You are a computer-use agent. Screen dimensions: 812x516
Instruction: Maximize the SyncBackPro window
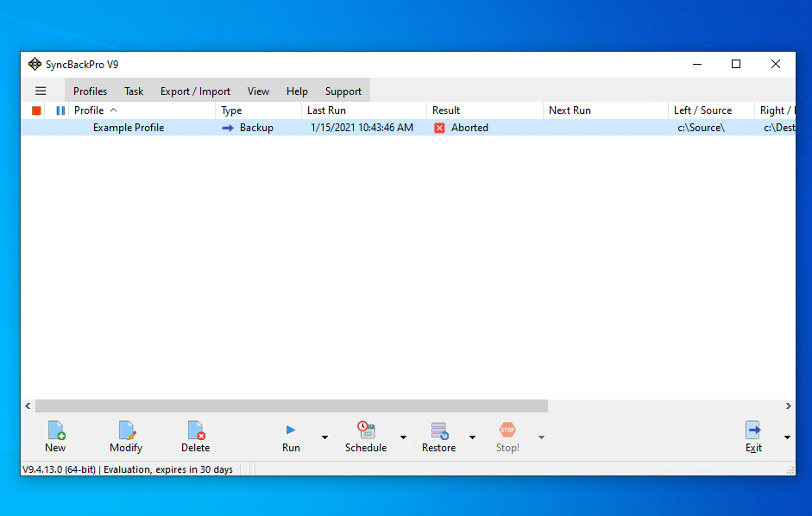pos(736,64)
